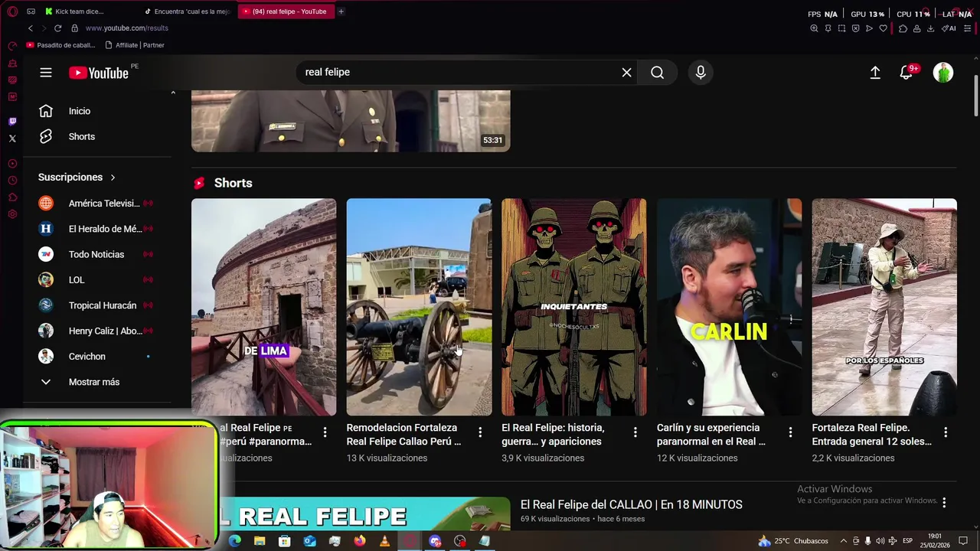Expand the Suscripciones section
The height and width of the screenshot is (551, 980).
pos(77,177)
